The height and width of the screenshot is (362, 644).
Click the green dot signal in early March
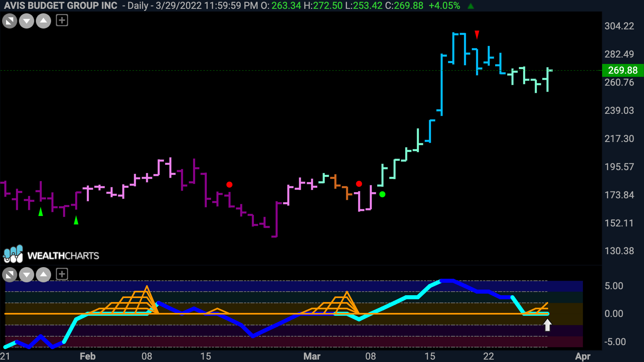382,194
